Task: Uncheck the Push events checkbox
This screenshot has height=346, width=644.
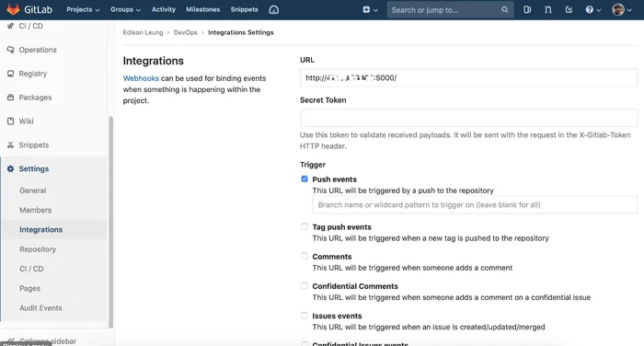Action: [305, 179]
